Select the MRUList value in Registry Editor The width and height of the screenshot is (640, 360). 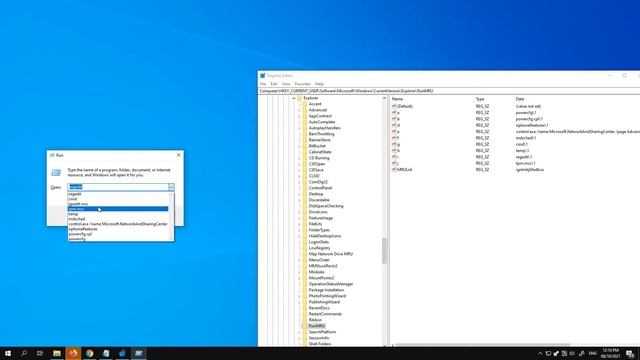click(x=402, y=169)
